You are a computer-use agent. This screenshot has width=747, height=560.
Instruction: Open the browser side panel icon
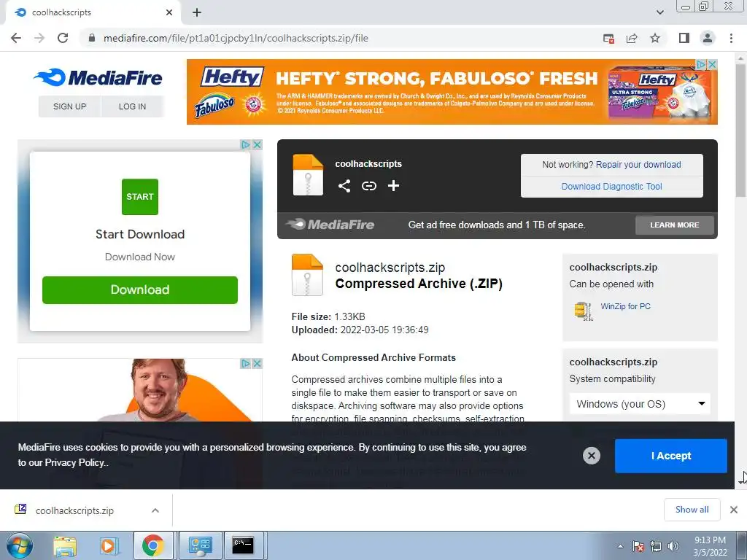pos(684,38)
